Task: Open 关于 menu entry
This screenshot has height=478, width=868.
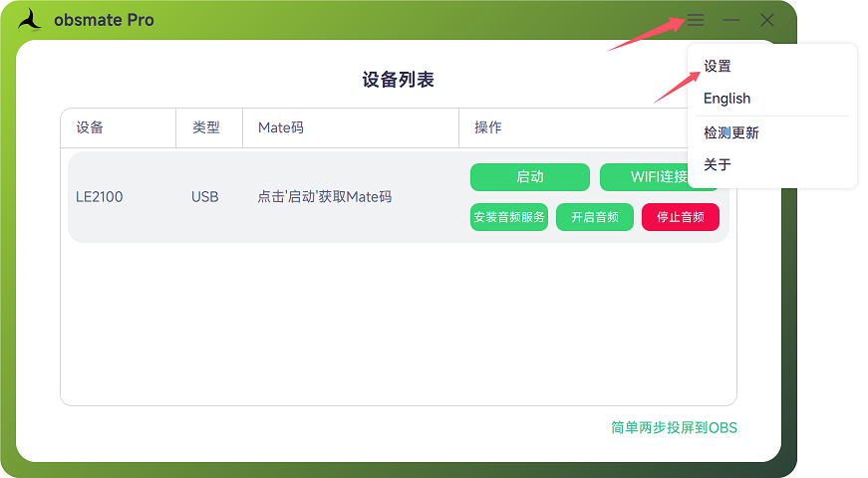Action: point(718,164)
